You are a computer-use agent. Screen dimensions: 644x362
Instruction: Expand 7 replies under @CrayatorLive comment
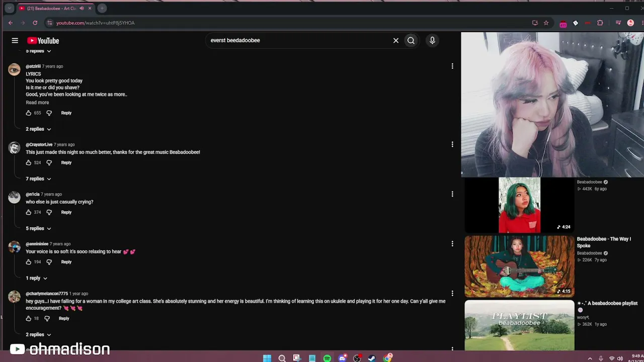click(38, 179)
